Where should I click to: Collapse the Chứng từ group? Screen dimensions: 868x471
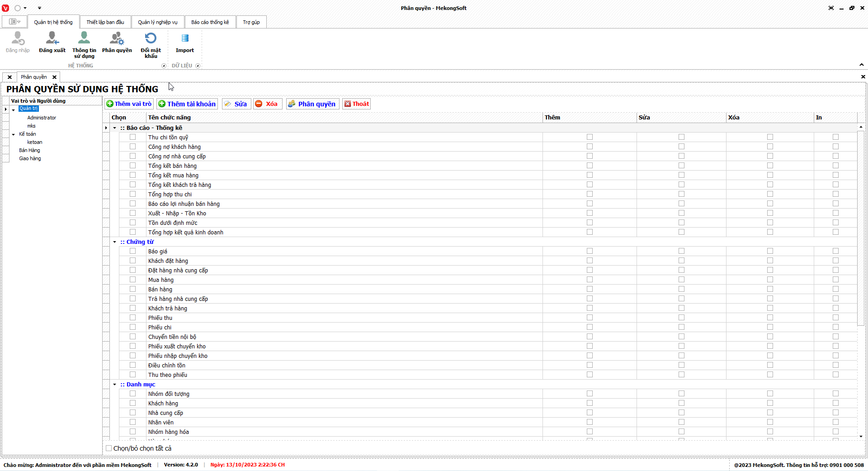click(115, 242)
